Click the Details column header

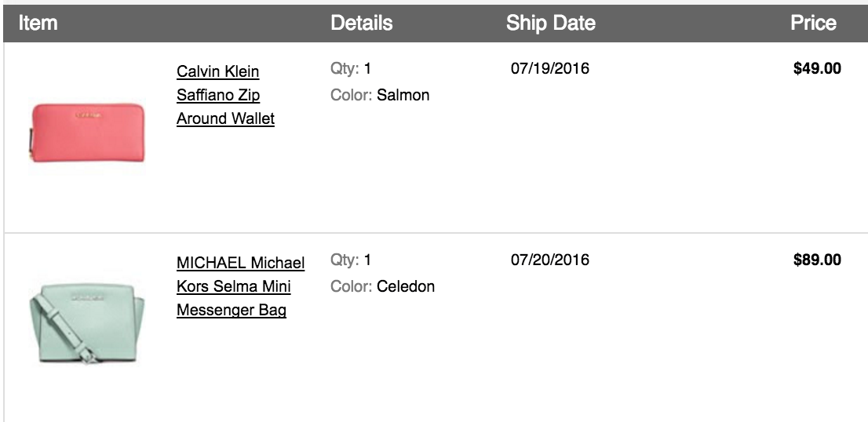click(x=362, y=23)
